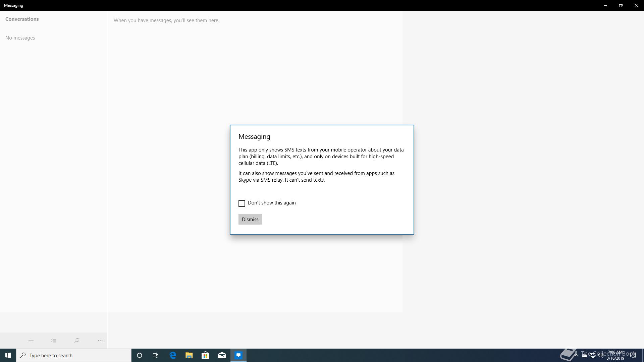Open Task View on the taskbar

[x=156, y=355]
